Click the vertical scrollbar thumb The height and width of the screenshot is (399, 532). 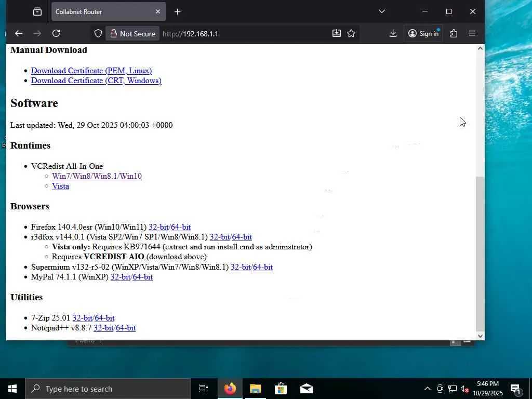tap(480, 253)
